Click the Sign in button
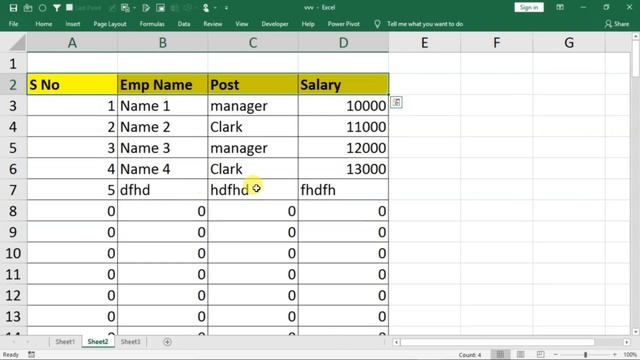Image resolution: width=640 pixels, height=360 pixels. coord(529,7)
